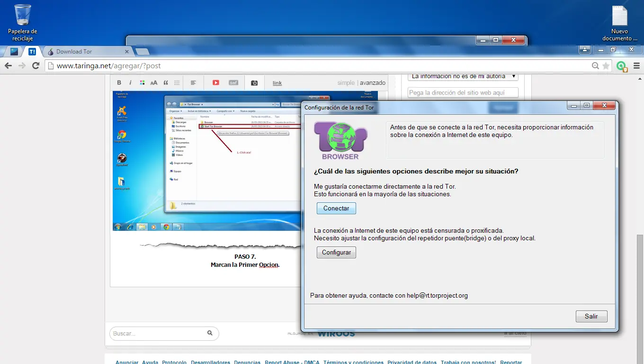Open the text color picker in editor toolbar
This screenshot has width=644, height=364.
(x=142, y=83)
